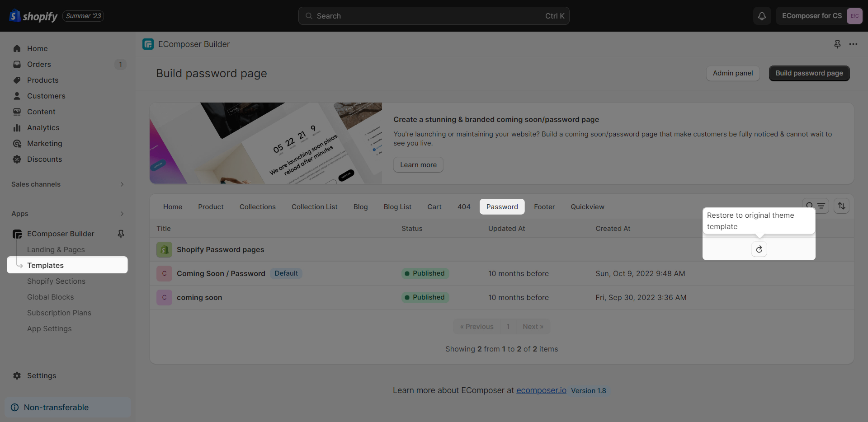Click the Customers person icon

(17, 96)
